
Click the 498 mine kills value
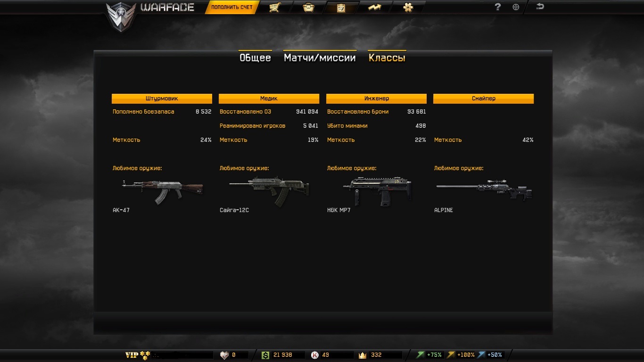[x=421, y=126]
